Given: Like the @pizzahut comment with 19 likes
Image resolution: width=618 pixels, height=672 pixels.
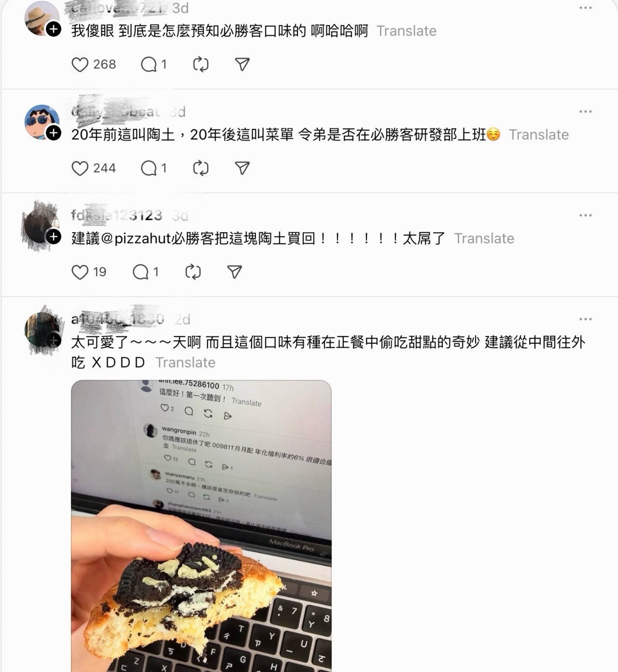Looking at the screenshot, I should (x=80, y=272).
